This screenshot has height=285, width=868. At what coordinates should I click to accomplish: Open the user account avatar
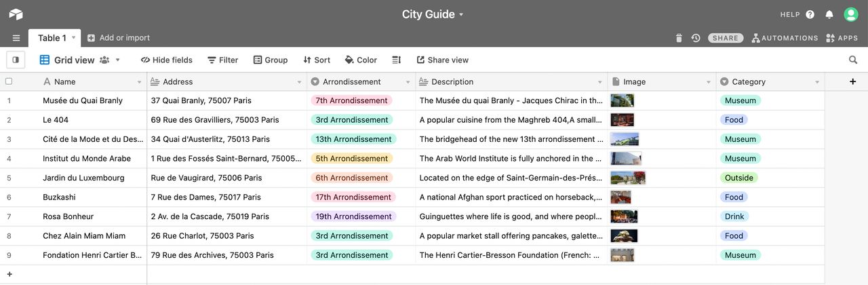pyautogui.click(x=851, y=14)
